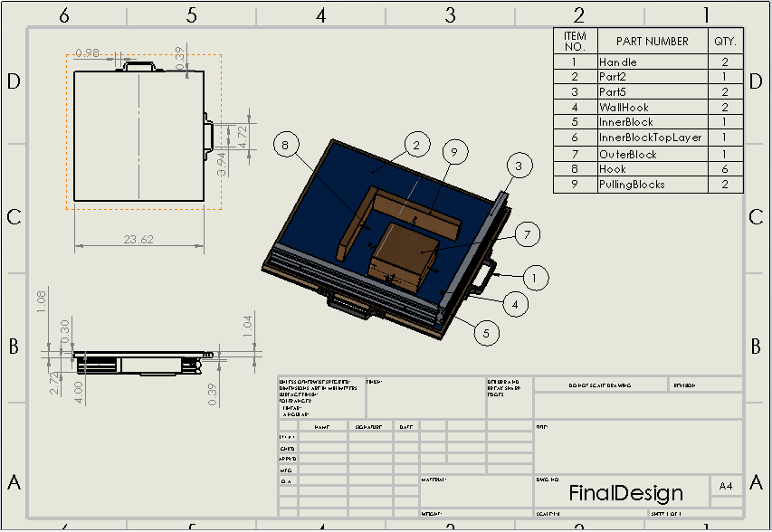Click the Handle cell in the parts table

click(x=653, y=62)
